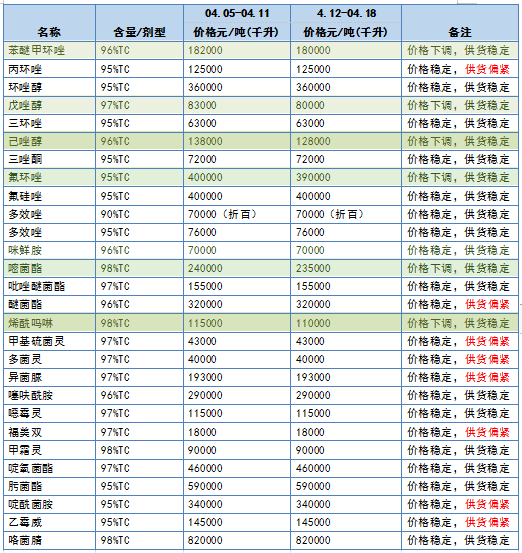Click the 氟环唑 name cell
Screen dimensions: 522x553
click(x=49, y=177)
